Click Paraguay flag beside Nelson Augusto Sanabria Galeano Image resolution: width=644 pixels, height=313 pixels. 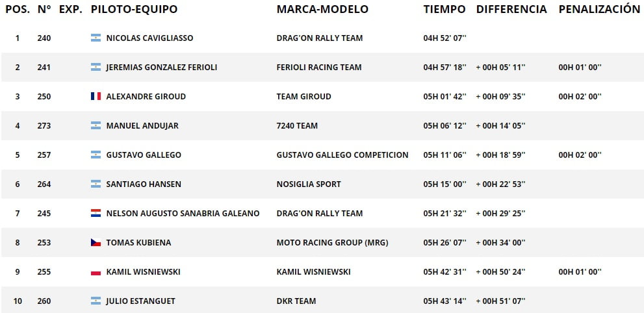tap(96, 213)
